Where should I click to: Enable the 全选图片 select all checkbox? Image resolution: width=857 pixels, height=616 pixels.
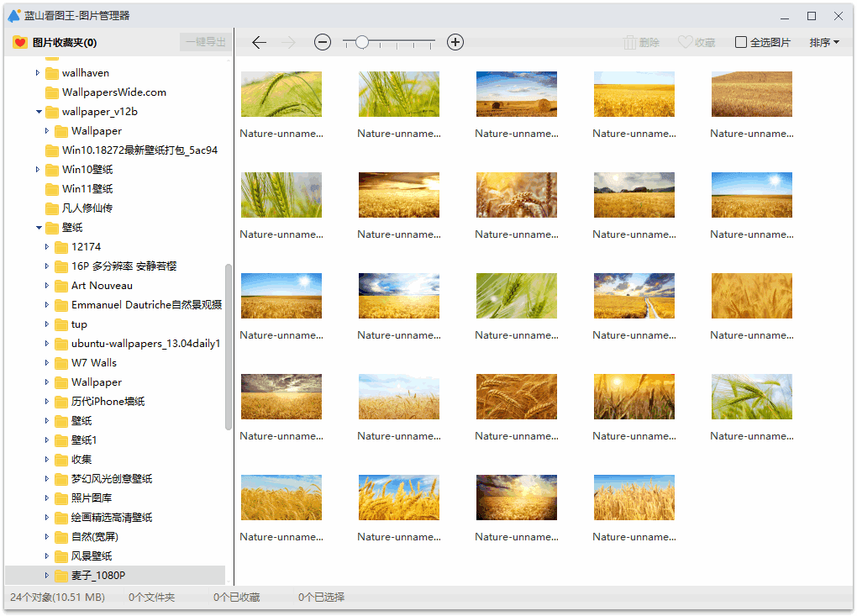740,42
